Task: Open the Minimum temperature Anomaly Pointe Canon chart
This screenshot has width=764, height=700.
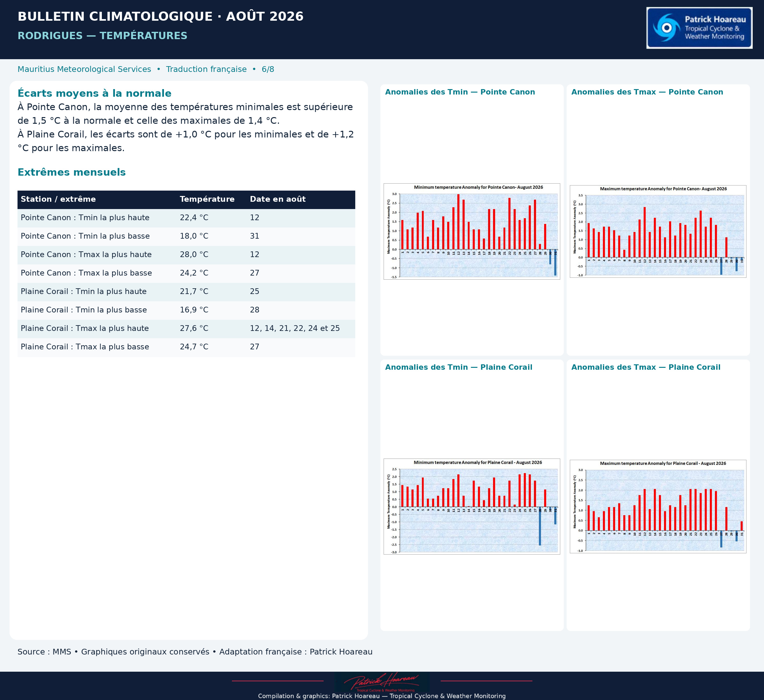Action: (x=472, y=231)
